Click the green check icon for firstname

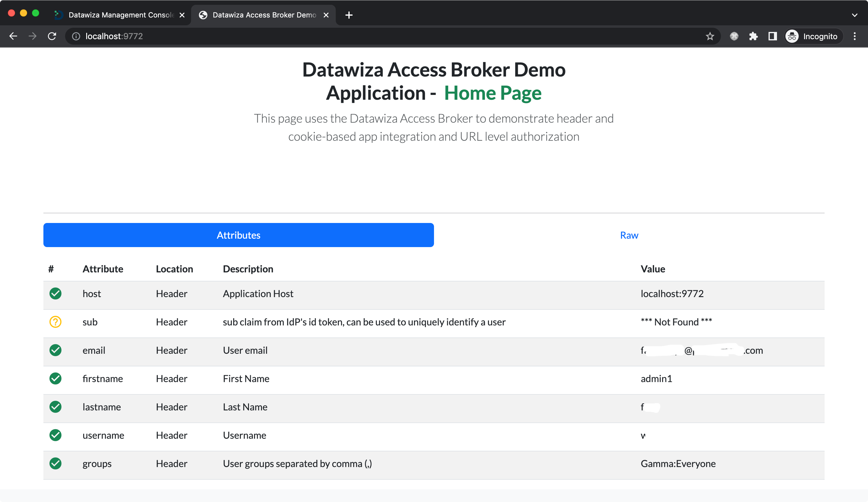coord(55,378)
